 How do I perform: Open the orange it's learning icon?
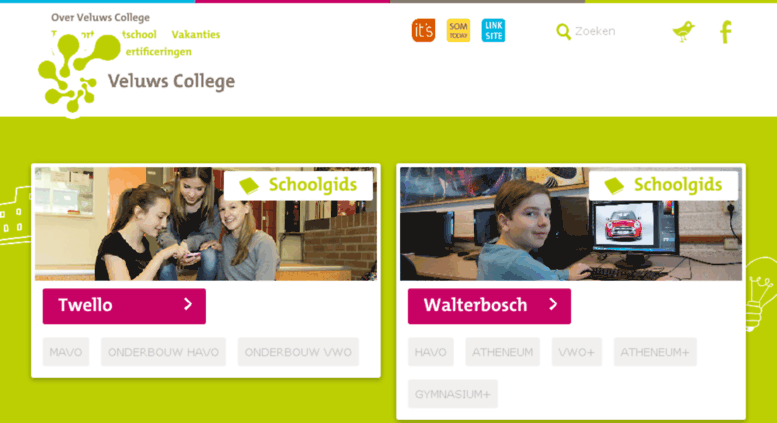point(423,30)
